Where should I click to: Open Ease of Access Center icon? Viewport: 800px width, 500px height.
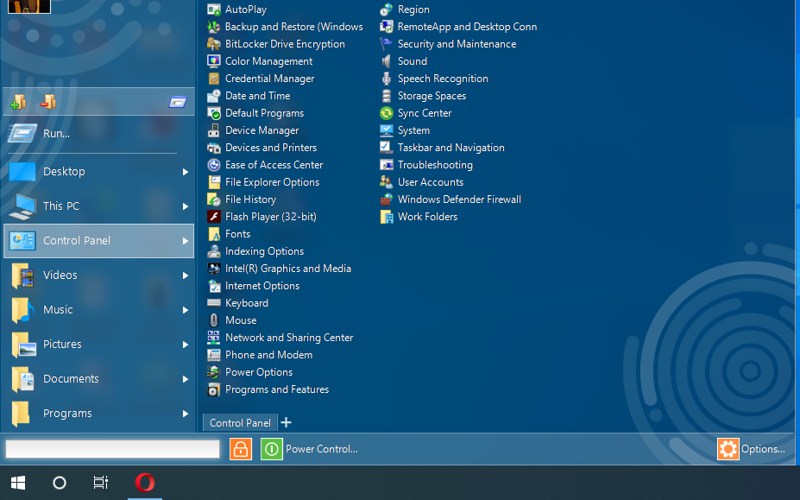click(x=214, y=165)
